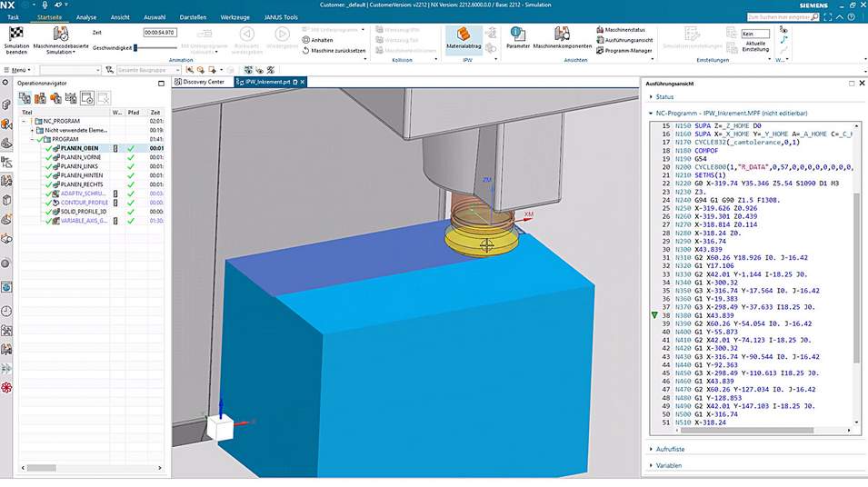This screenshot has height=487, width=868.
Task: Collapse the PROGRAM tree node
Action: [x=32, y=139]
